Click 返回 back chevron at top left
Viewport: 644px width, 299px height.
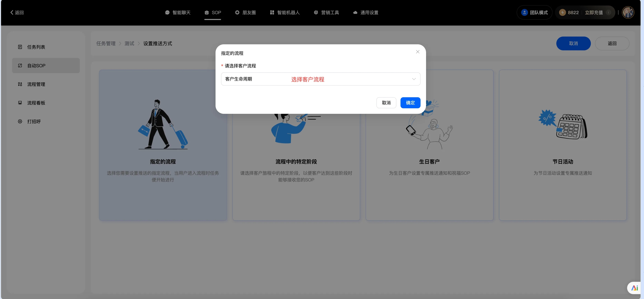tap(12, 12)
